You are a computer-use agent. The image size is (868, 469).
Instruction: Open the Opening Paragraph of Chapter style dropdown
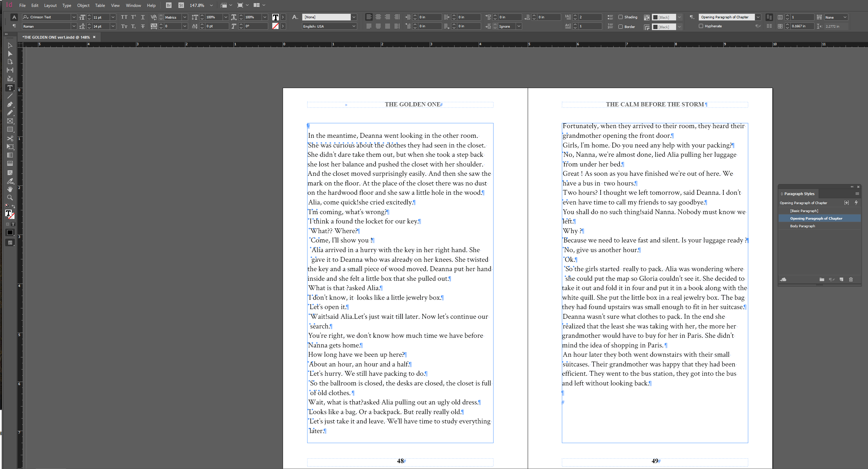click(x=758, y=17)
